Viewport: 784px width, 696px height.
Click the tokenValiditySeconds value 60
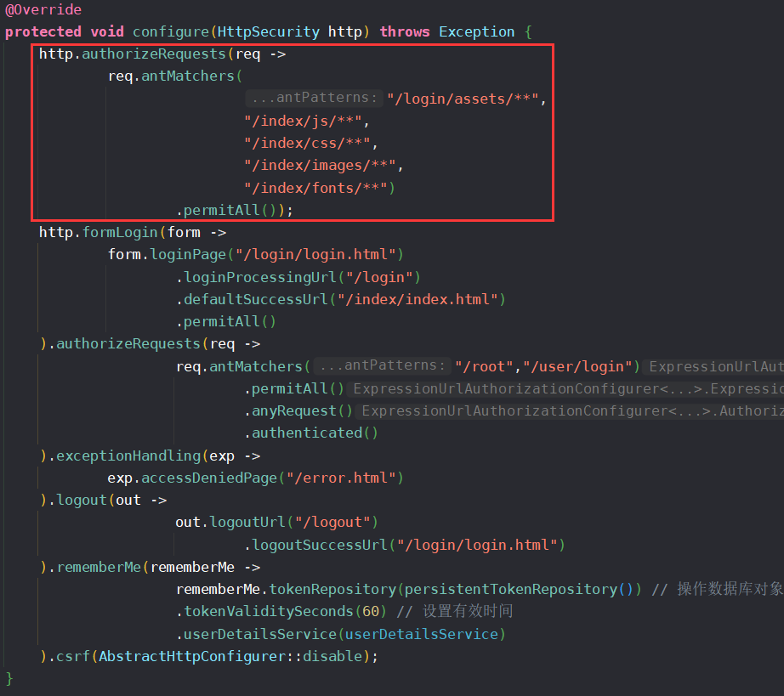pyautogui.click(x=371, y=611)
